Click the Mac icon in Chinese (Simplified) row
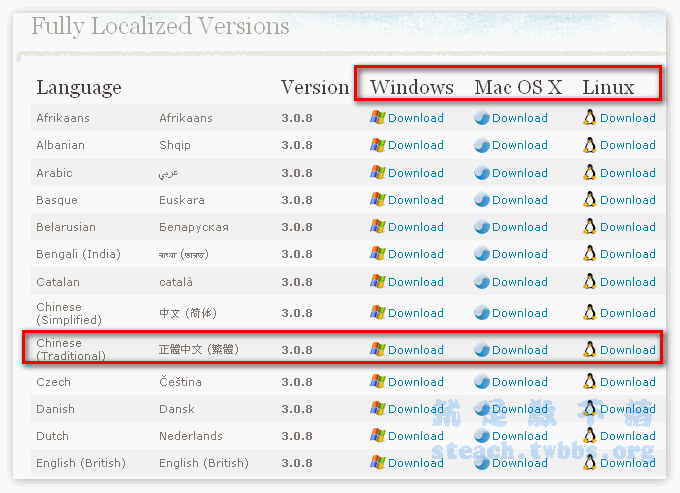The width and height of the screenshot is (680, 493). pos(482,313)
